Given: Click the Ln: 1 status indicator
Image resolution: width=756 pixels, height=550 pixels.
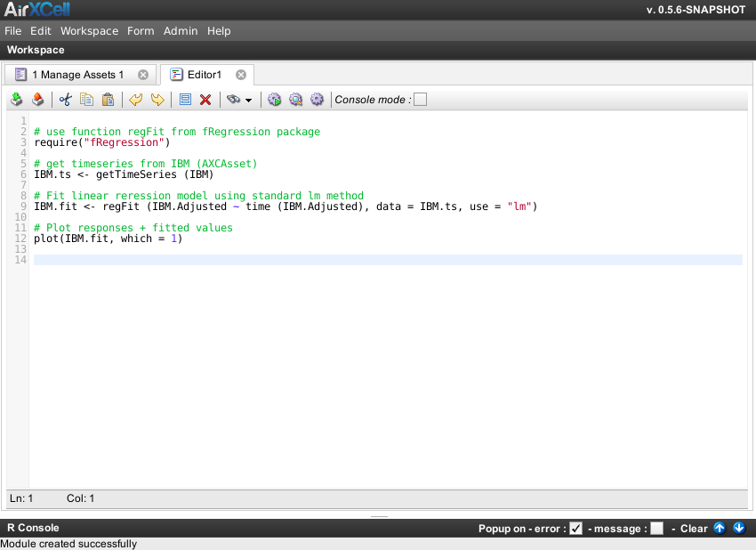Looking at the screenshot, I should pyautogui.click(x=21, y=498).
